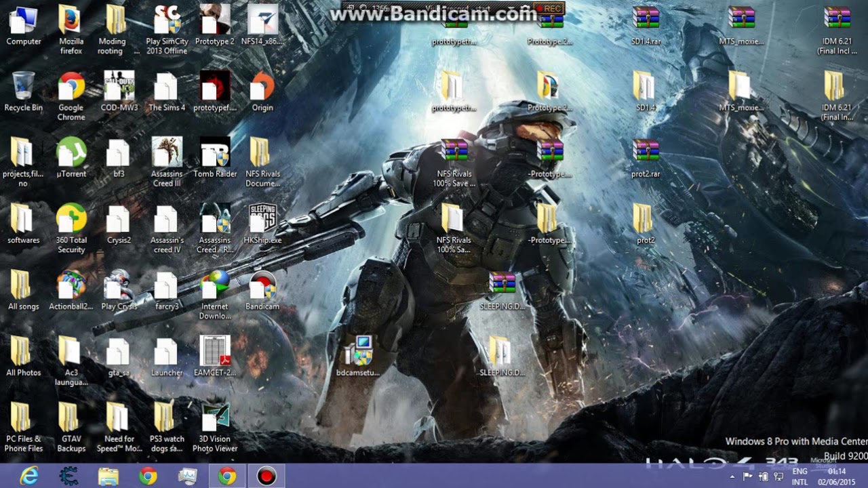Image resolution: width=868 pixels, height=488 pixels.
Task: Select the Crysis2 desktop file
Action: point(119,224)
